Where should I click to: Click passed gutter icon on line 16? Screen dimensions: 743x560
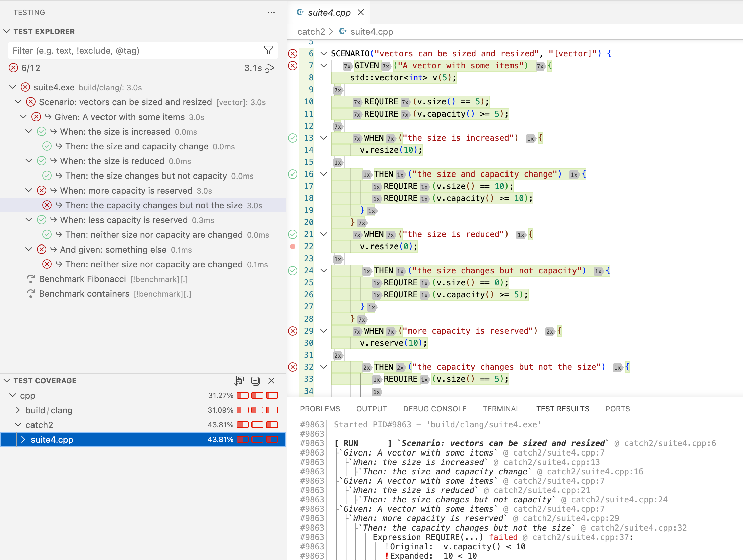293,174
